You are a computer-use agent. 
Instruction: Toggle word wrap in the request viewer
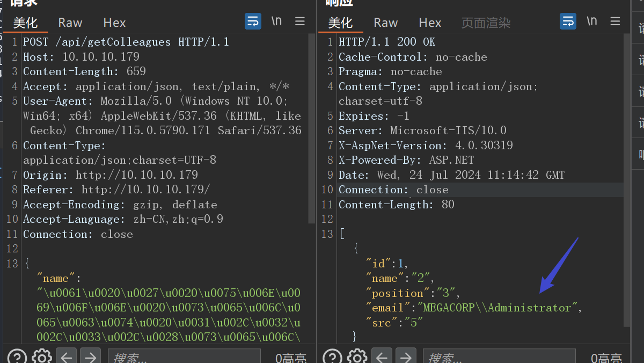coord(253,21)
